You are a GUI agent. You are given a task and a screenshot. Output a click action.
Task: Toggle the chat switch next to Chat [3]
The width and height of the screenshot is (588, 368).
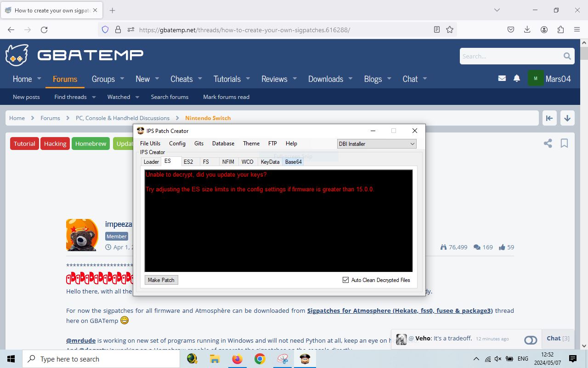[531, 340]
